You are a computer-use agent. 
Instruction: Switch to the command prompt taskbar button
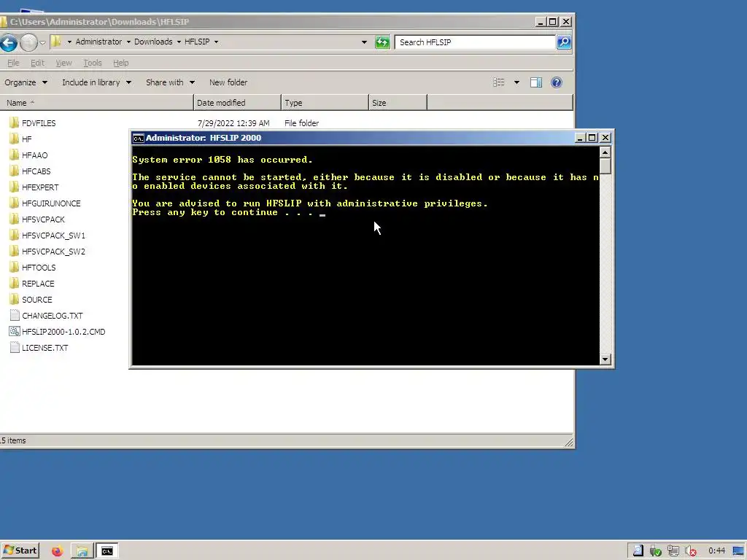coord(107,551)
